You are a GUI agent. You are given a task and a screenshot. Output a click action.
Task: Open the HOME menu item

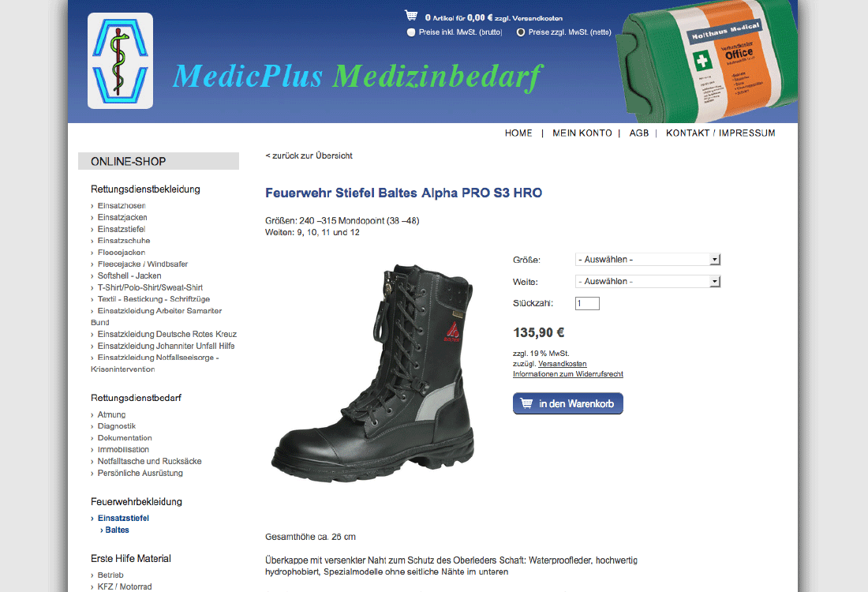(518, 133)
